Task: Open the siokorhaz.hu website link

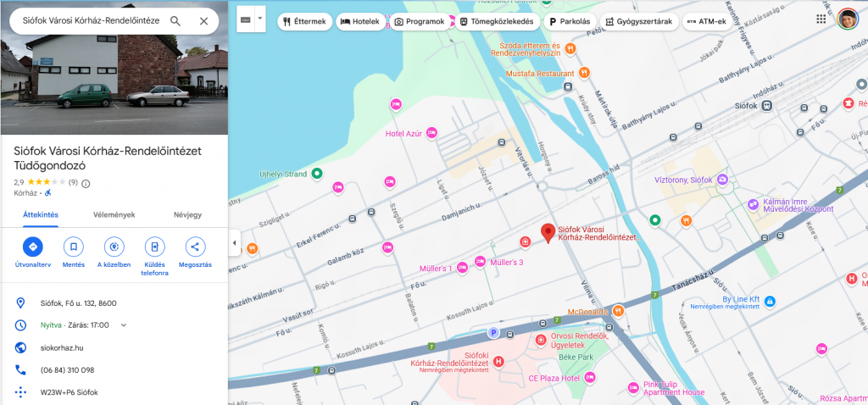Action: 62,347
